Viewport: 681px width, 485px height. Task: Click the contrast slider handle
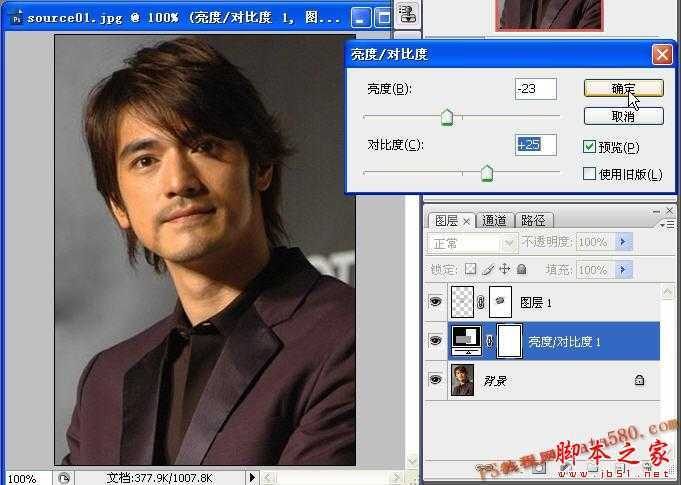pos(487,173)
